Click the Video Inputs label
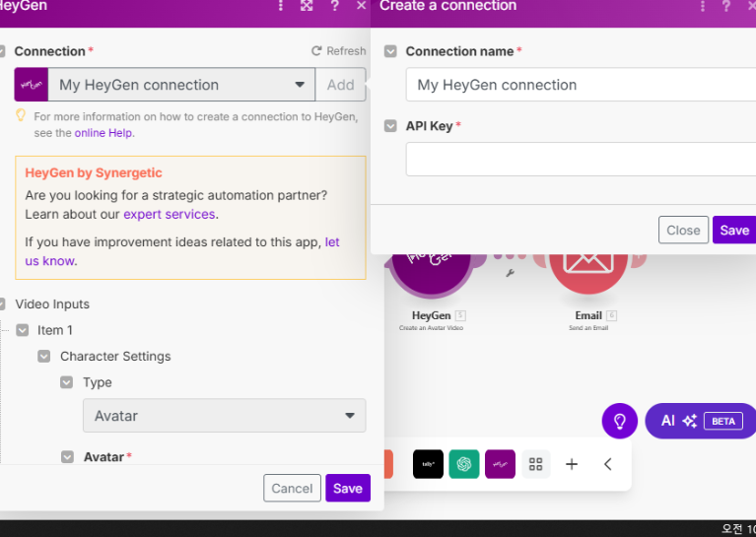The height and width of the screenshot is (537, 756). [52, 304]
